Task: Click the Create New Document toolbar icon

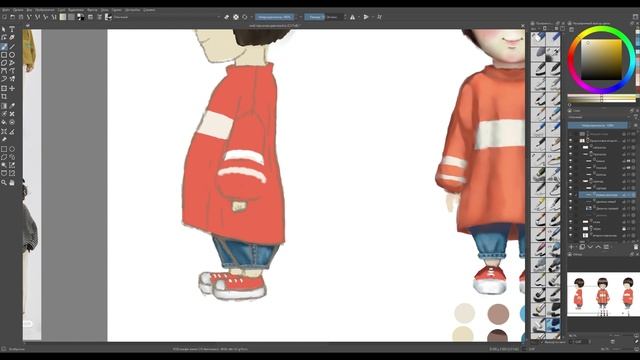Action: [4, 17]
